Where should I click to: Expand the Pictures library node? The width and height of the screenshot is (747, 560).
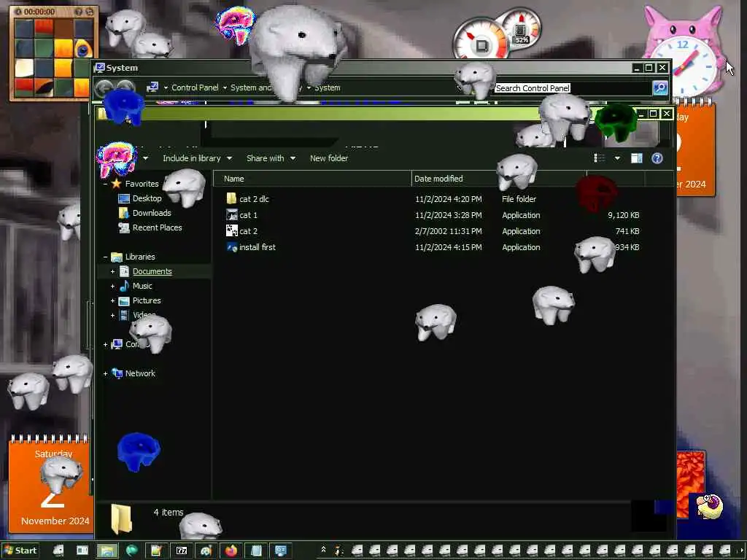(x=112, y=300)
